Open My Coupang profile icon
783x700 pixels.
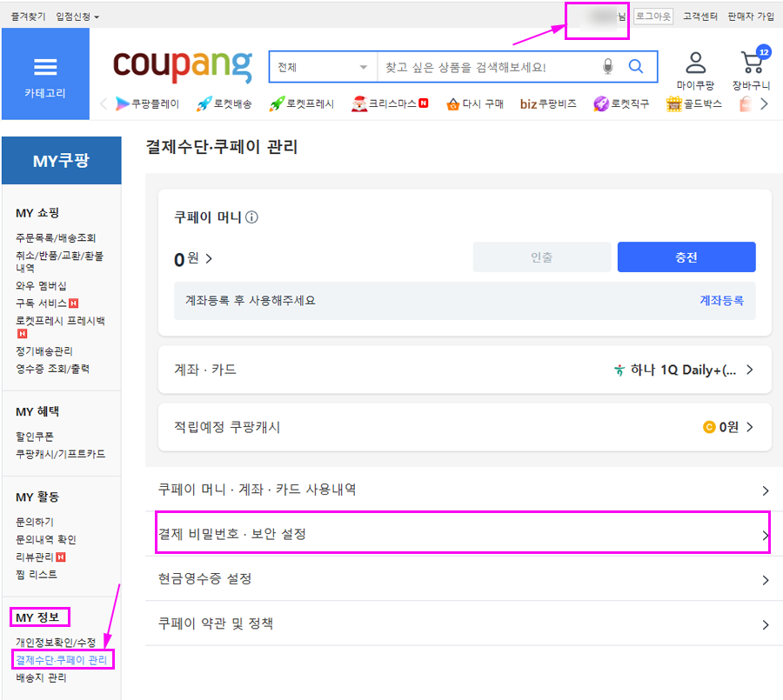point(695,63)
